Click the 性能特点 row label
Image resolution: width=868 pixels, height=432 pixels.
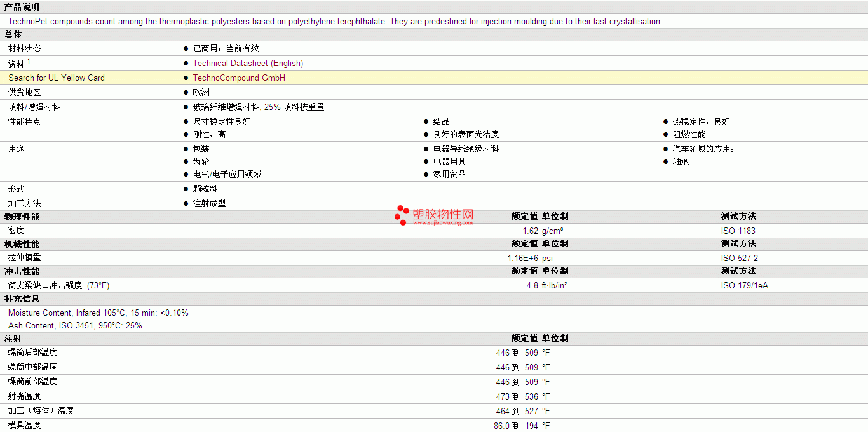pos(25,122)
